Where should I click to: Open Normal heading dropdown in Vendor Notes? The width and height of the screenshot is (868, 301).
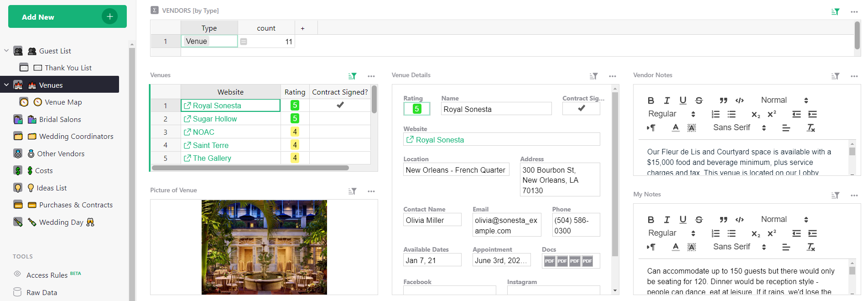click(785, 100)
